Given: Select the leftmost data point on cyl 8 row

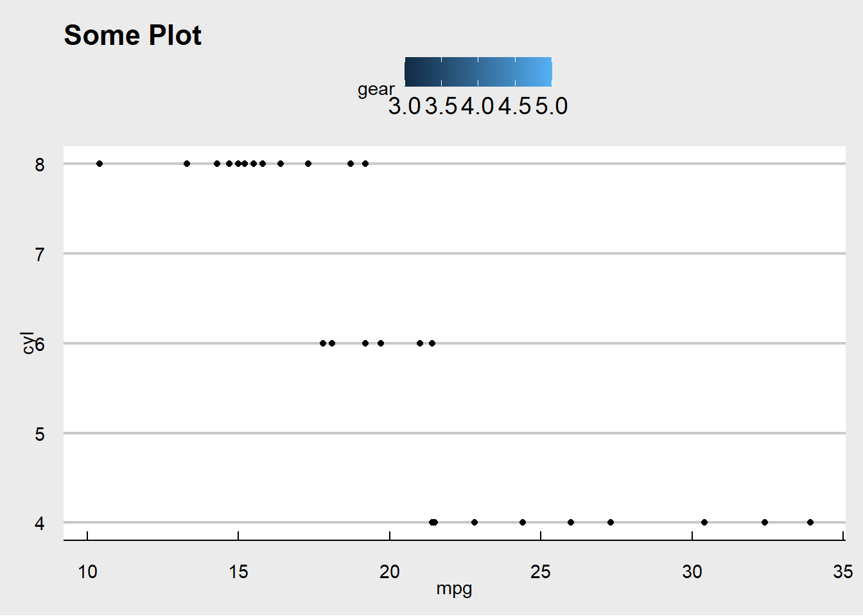Looking at the screenshot, I should coord(100,164).
